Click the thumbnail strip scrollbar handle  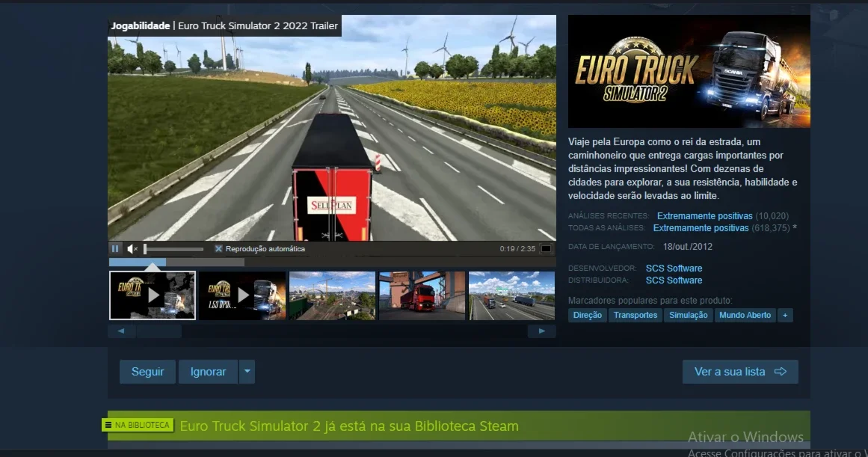(x=159, y=331)
